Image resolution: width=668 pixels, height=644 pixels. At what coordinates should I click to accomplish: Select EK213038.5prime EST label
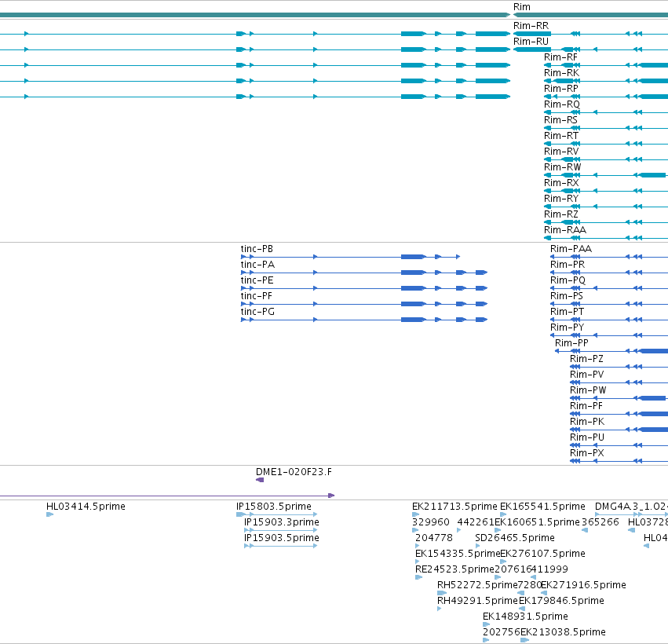coord(563,632)
